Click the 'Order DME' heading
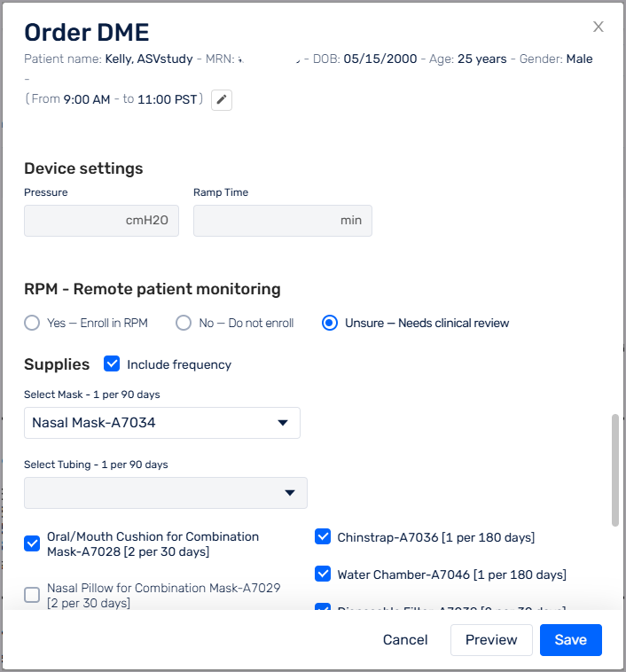 coord(87,32)
